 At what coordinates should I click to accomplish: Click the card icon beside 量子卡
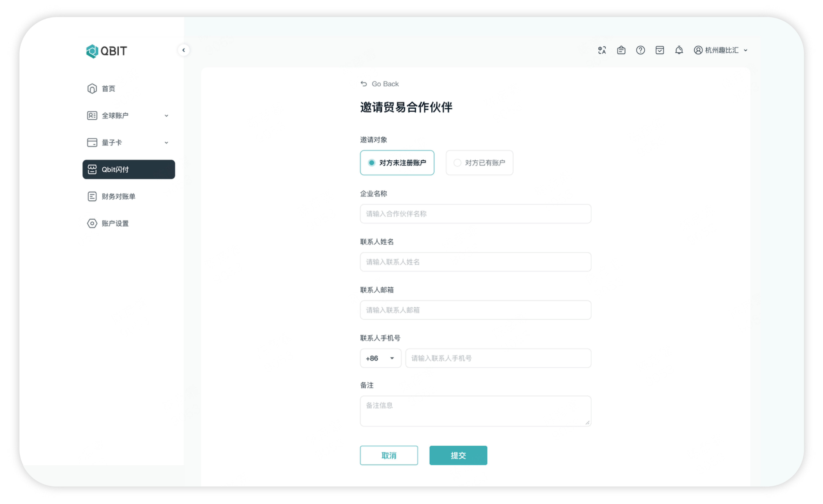click(x=92, y=143)
